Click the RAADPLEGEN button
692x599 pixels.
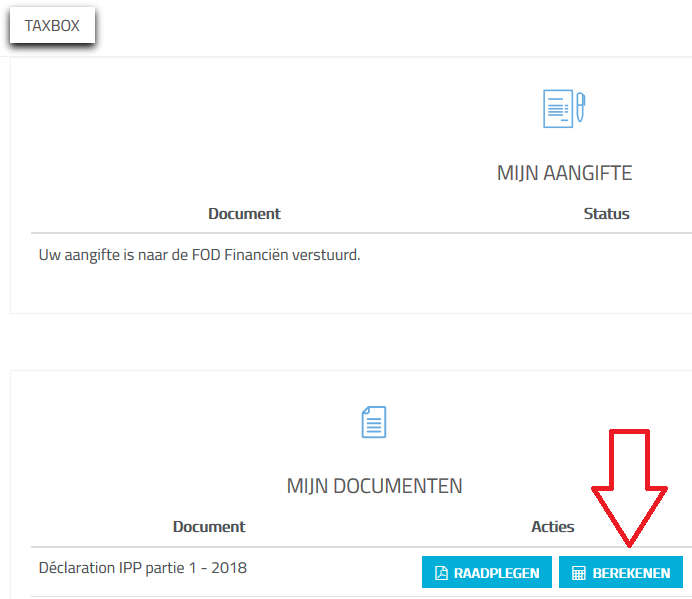click(487, 572)
